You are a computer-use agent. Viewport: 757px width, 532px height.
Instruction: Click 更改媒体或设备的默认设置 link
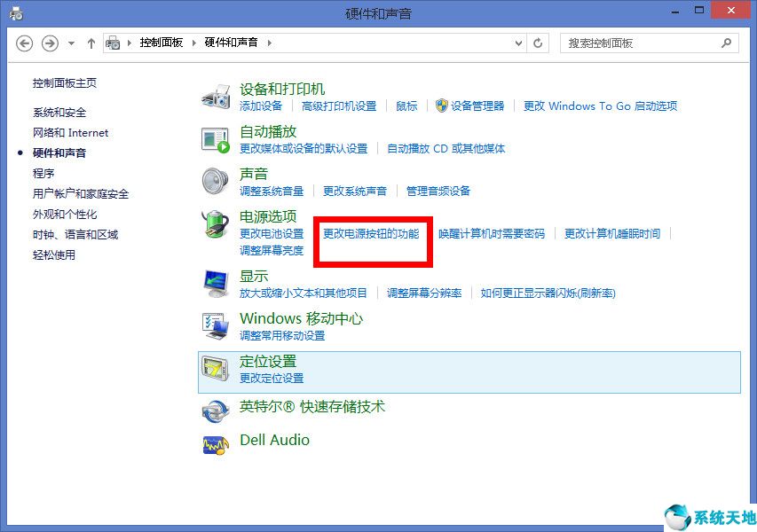304,149
